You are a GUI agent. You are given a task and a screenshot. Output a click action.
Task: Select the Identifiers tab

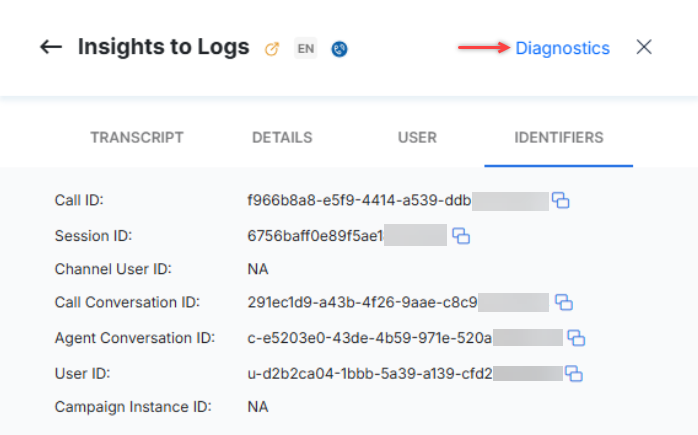(559, 137)
